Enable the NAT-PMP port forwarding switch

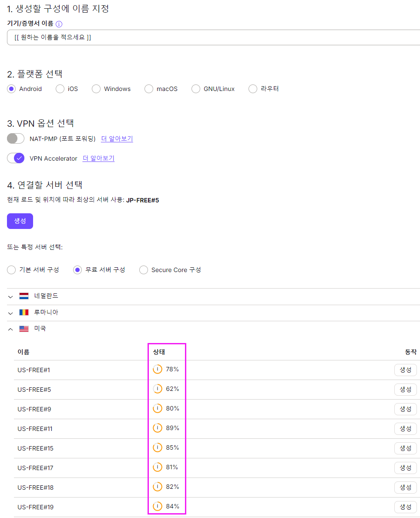16,138
